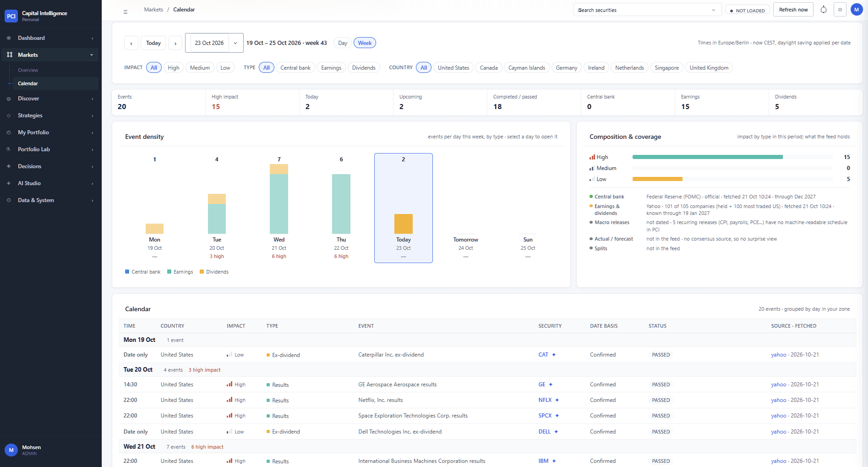Viewport: 868px width, 467px height.
Task: Click the sparkle icon next to IBM
Action: [x=554, y=461]
